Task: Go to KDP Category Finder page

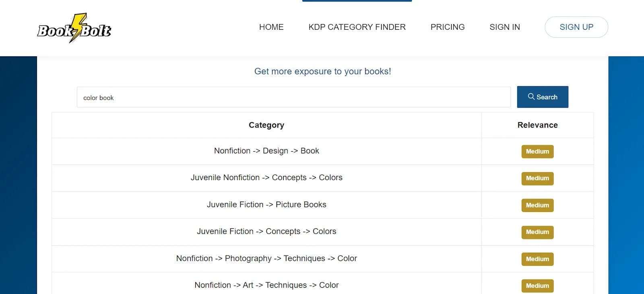Action: [357, 27]
